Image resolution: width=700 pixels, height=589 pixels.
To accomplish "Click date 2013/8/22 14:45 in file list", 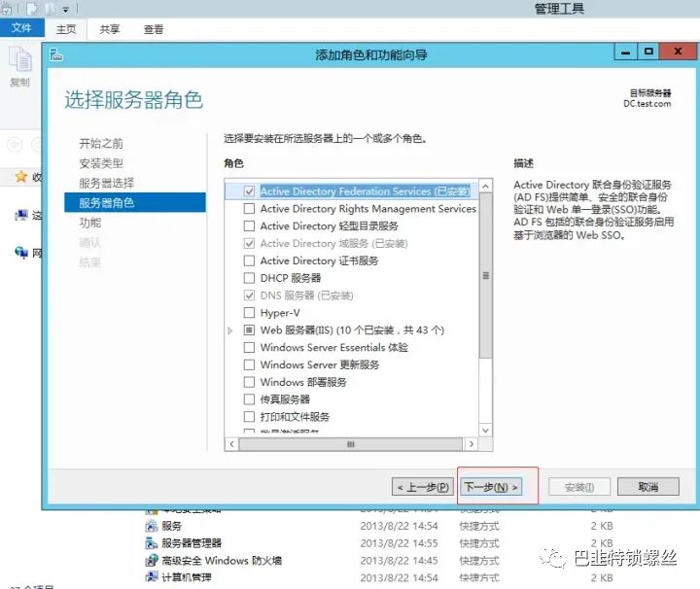I will pyautogui.click(x=400, y=561).
